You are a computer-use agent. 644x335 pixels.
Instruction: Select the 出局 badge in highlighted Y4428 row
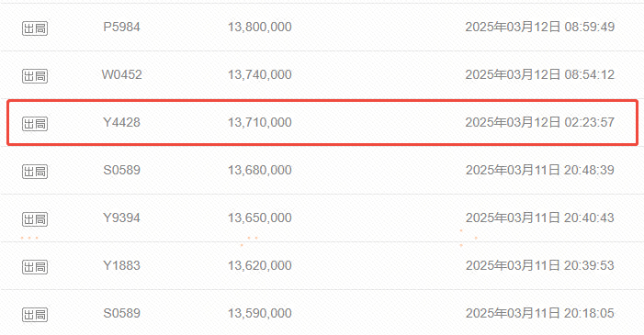point(35,124)
